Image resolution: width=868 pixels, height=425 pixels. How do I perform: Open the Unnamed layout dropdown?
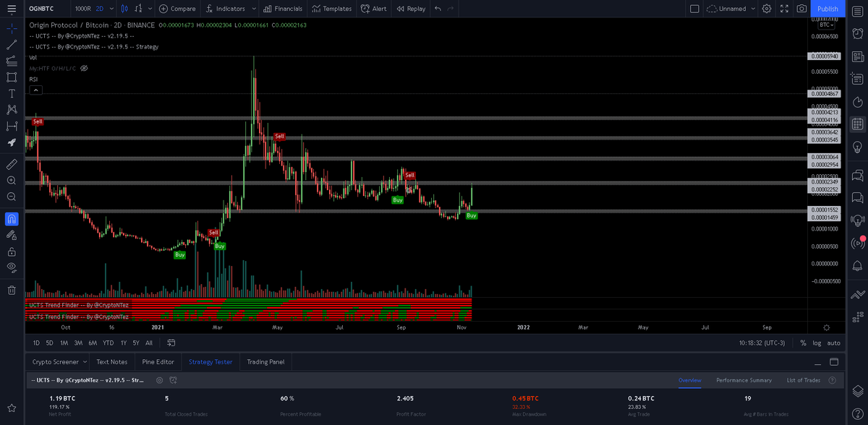click(x=731, y=9)
